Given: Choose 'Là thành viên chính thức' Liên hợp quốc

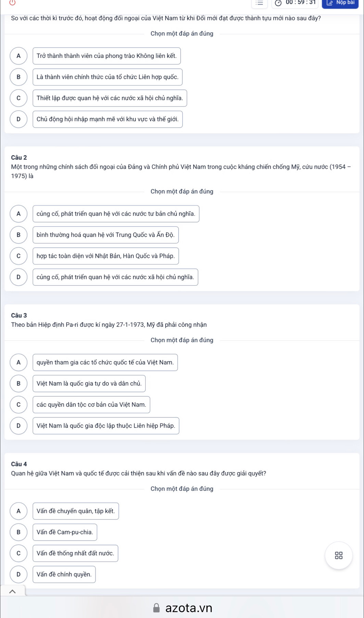Looking at the screenshot, I should click(x=107, y=77).
